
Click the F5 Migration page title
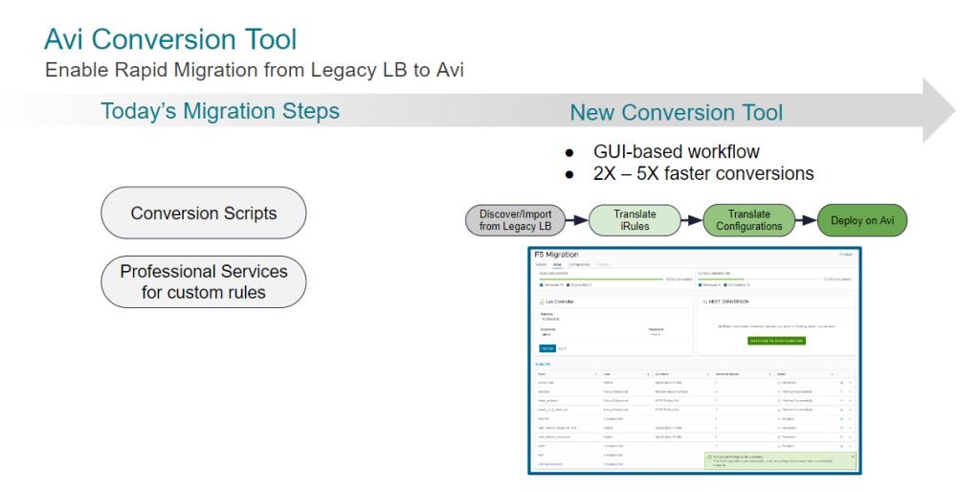[x=556, y=255]
